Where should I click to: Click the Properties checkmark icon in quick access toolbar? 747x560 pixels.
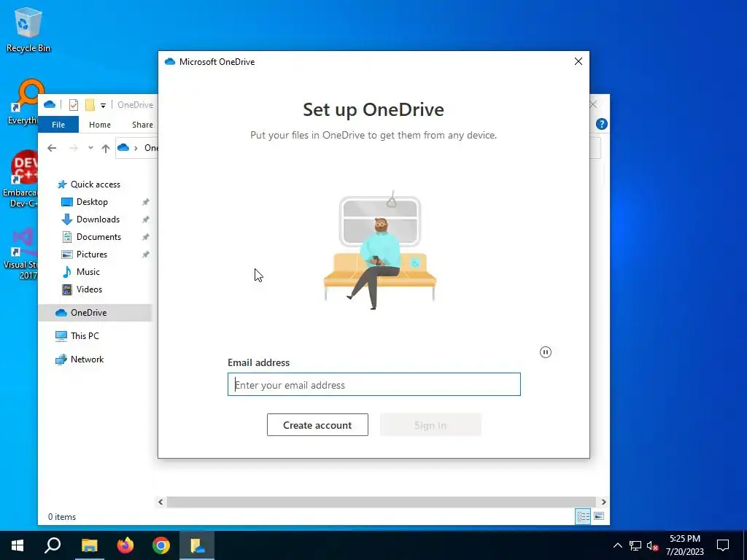pos(74,105)
